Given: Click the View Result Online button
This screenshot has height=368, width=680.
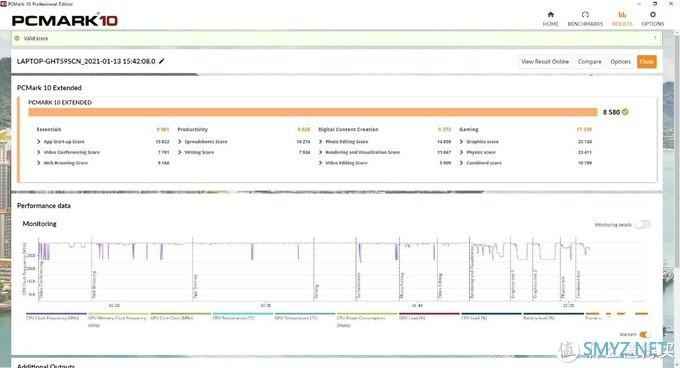Looking at the screenshot, I should tap(545, 62).
